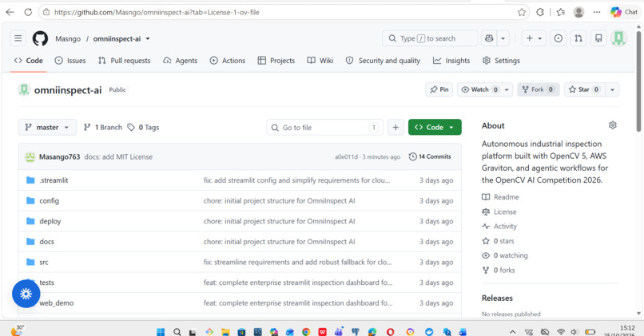Reload the page with the refresh icon
Image resolution: width=644 pixels, height=336 pixels.
click(28, 12)
